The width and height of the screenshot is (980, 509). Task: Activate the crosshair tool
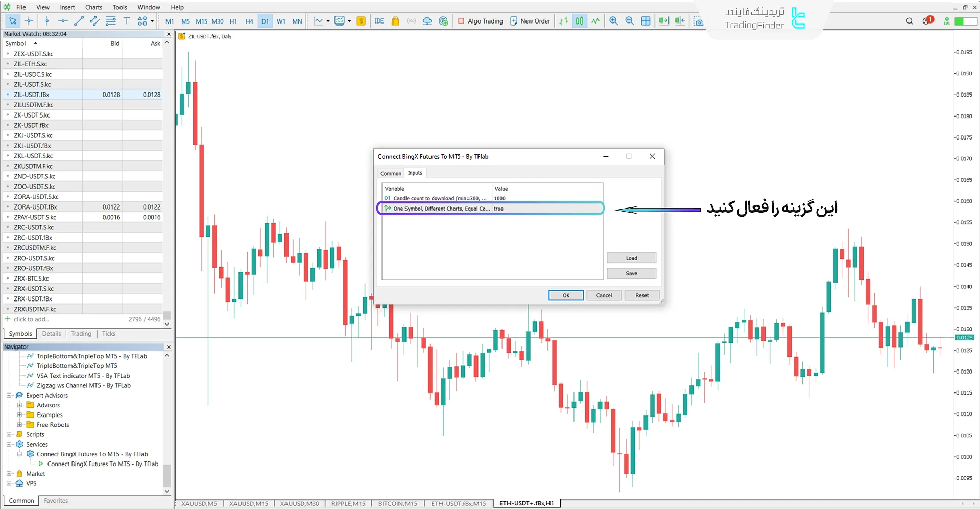[x=29, y=21]
